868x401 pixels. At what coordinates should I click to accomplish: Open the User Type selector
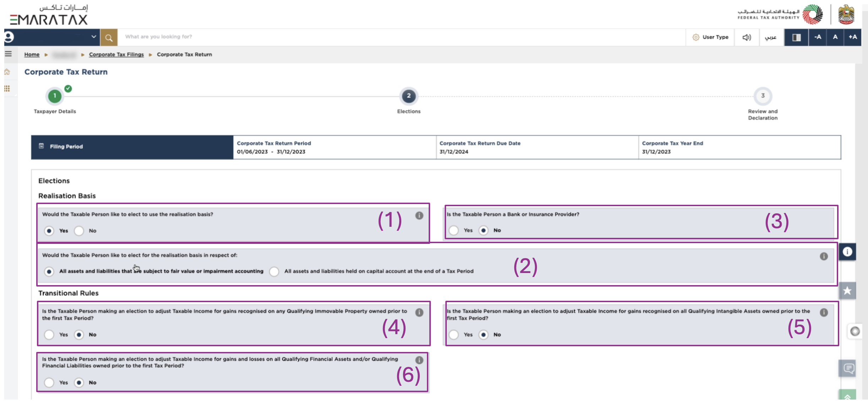click(710, 37)
